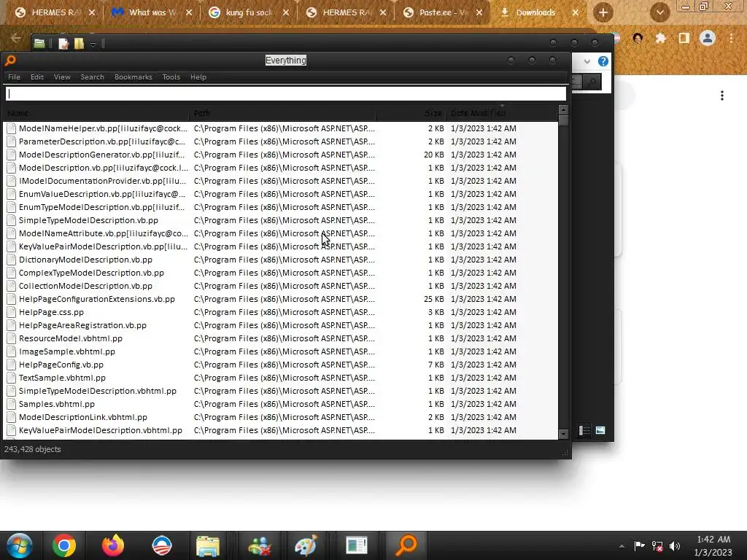
Task: Sort results by Date Modified column header
Action: 501,113
